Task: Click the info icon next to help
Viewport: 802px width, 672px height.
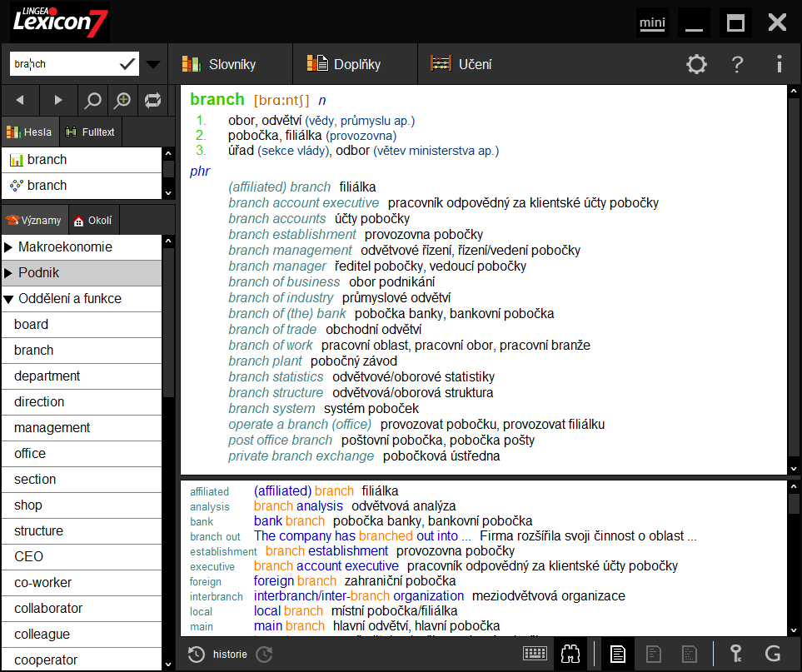Action: point(779,63)
